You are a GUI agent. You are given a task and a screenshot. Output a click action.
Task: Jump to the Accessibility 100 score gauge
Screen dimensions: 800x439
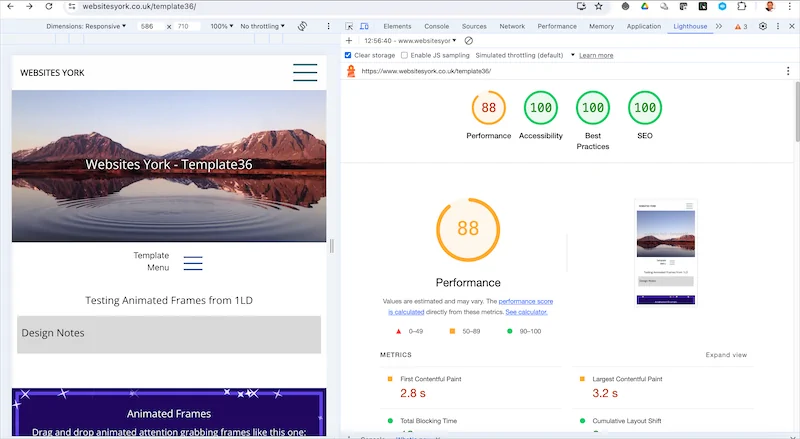541,108
